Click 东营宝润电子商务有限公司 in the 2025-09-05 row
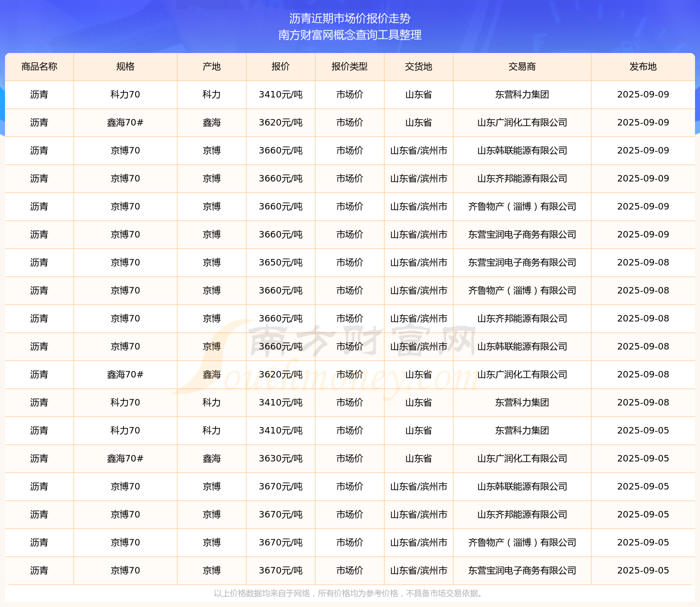The image size is (700, 607). click(522, 570)
